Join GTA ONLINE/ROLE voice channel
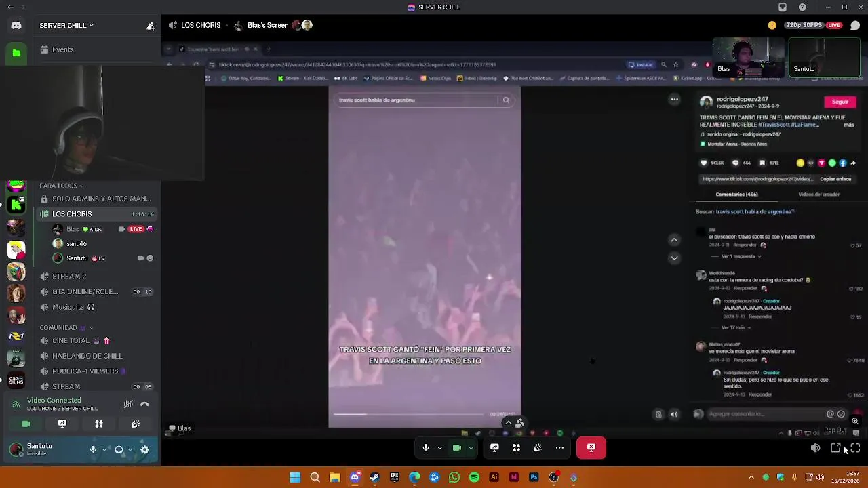The image size is (868, 488). point(97,292)
